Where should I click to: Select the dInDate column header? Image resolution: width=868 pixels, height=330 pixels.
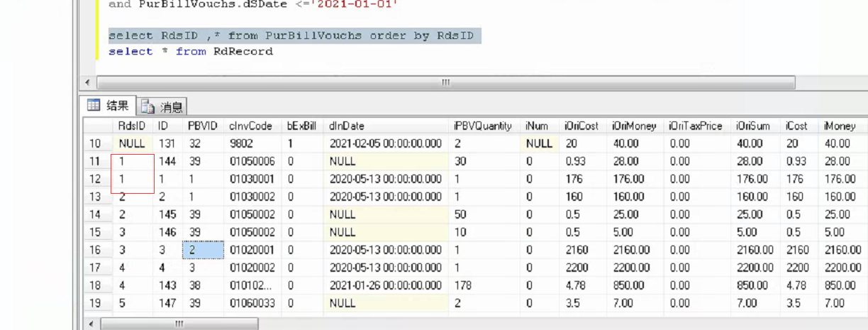coord(386,126)
